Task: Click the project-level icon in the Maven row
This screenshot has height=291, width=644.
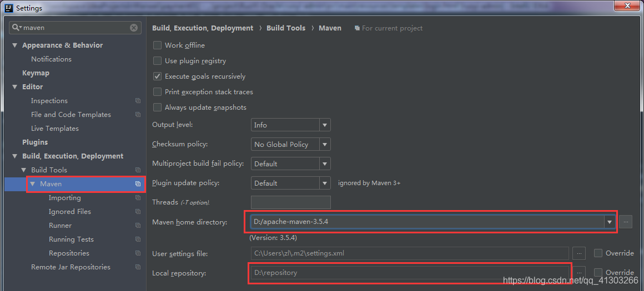Action: tap(138, 184)
